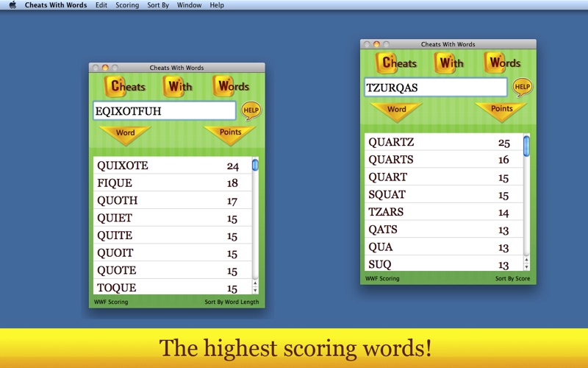The width and height of the screenshot is (588, 368).
Task: Click the With tile in right window
Action: tap(449, 63)
